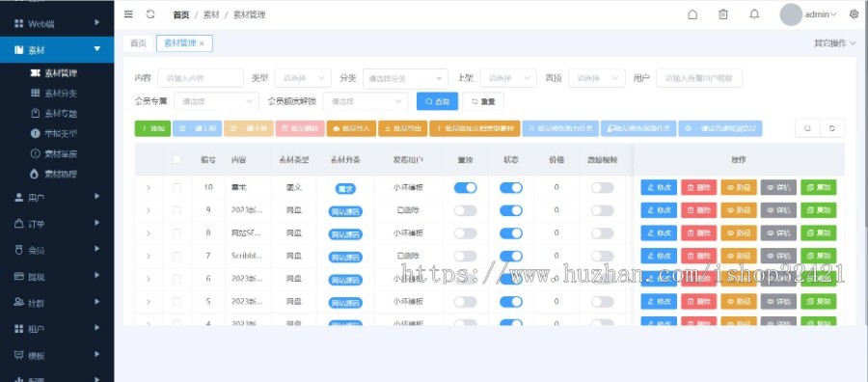
Task: Click the orange 路径 button for row 8
Action: click(x=739, y=232)
